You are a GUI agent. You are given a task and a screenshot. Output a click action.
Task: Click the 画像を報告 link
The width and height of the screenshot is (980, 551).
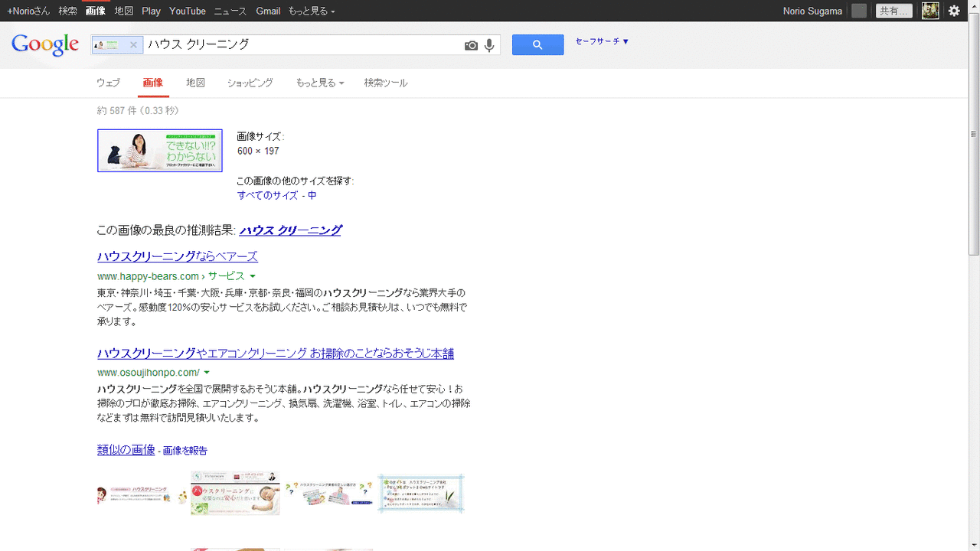[185, 451]
